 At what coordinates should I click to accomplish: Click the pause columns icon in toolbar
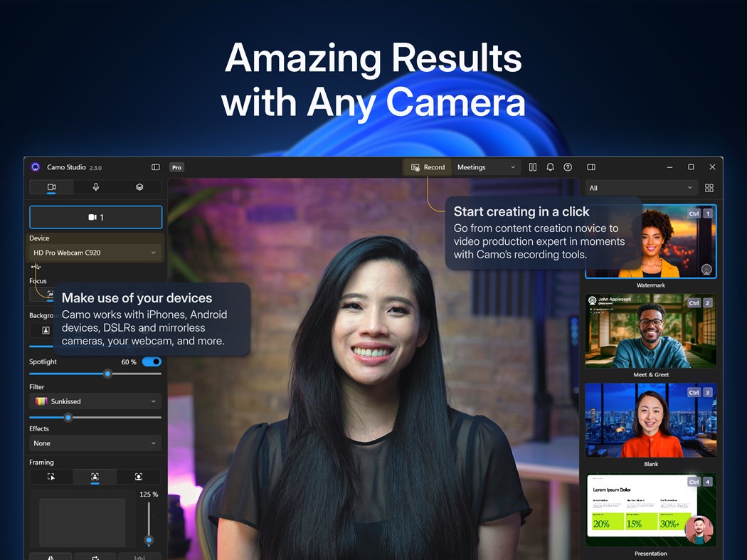click(x=533, y=167)
